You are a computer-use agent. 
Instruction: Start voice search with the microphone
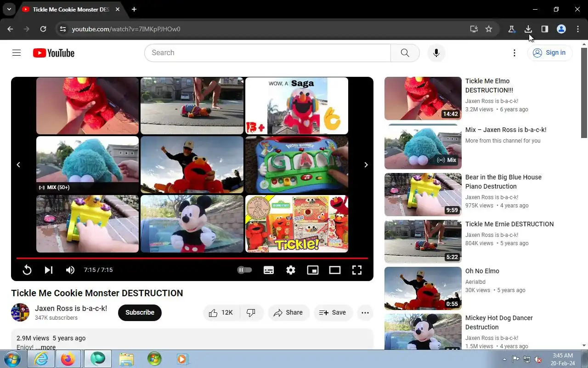tap(436, 53)
